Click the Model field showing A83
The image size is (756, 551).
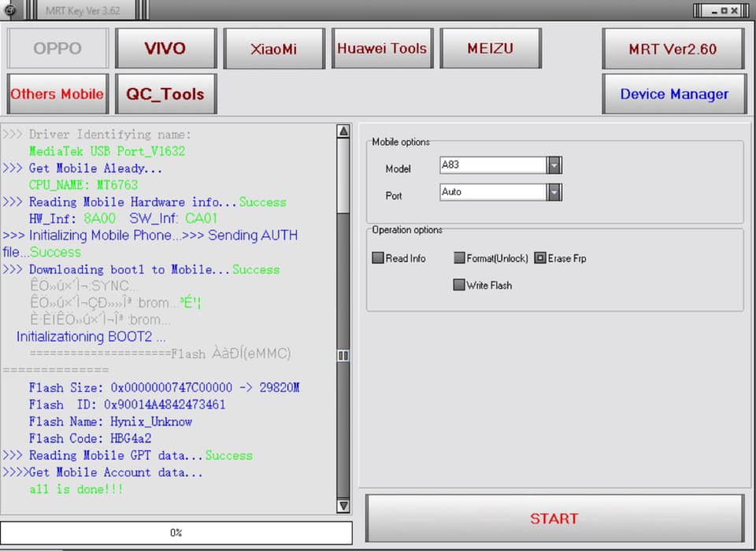pyautogui.click(x=493, y=165)
